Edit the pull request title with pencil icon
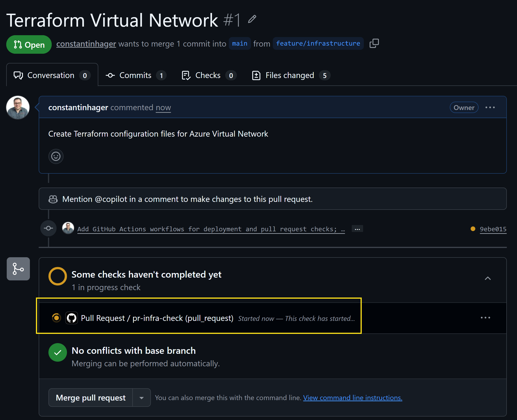 tap(252, 19)
